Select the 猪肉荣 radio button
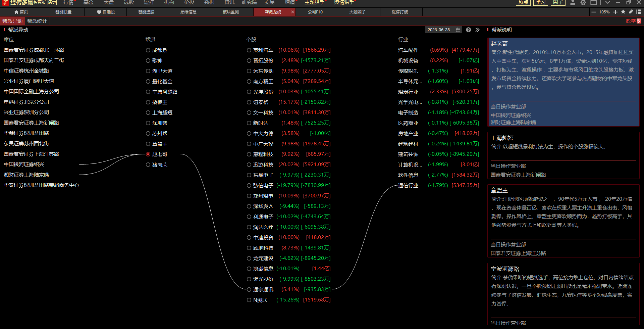 point(148,165)
